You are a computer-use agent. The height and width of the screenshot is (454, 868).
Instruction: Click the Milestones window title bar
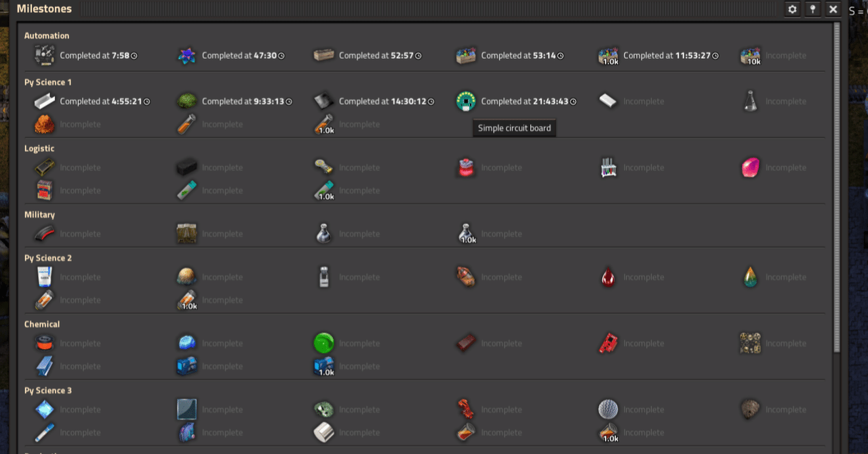coord(407,9)
